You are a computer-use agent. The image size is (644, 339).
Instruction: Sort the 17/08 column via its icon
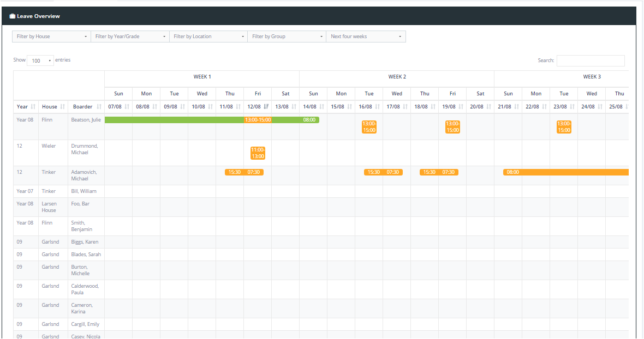click(x=406, y=107)
